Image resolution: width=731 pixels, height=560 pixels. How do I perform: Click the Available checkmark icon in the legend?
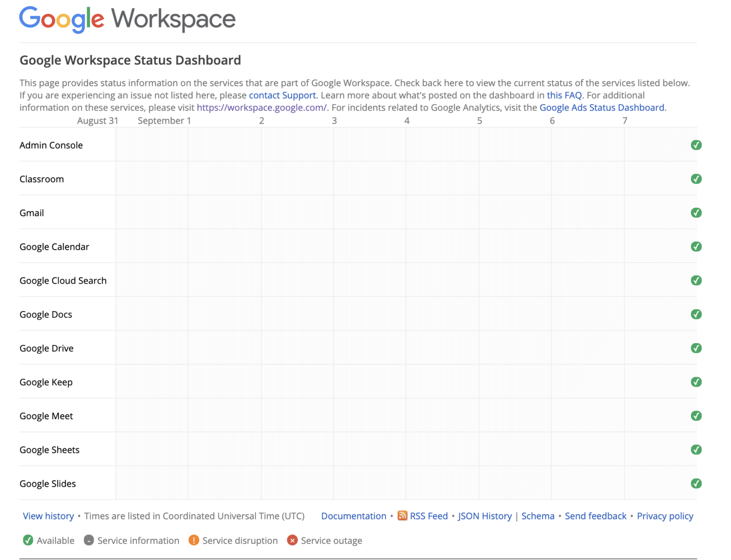click(x=28, y=540)
